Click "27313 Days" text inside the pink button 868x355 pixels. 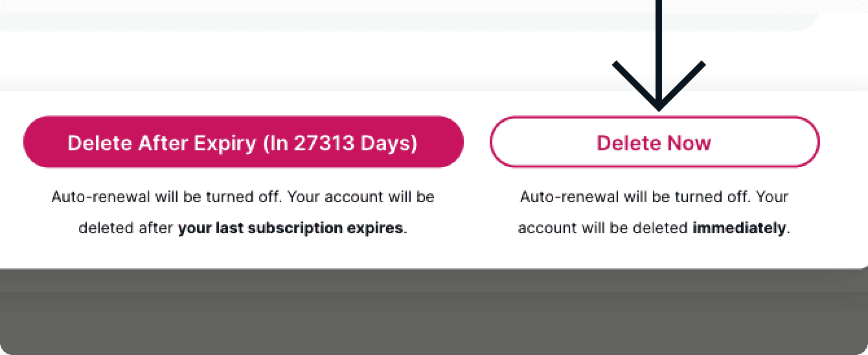[355, 143]
